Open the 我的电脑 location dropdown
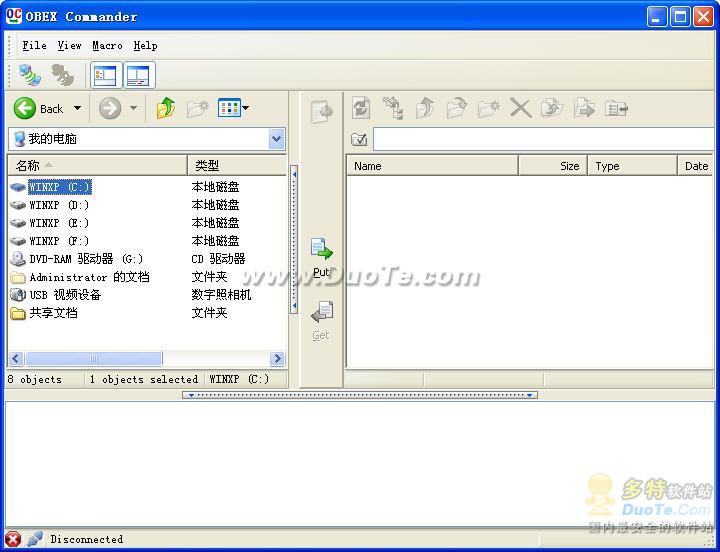Screen dimensions: 720x552 277,139
